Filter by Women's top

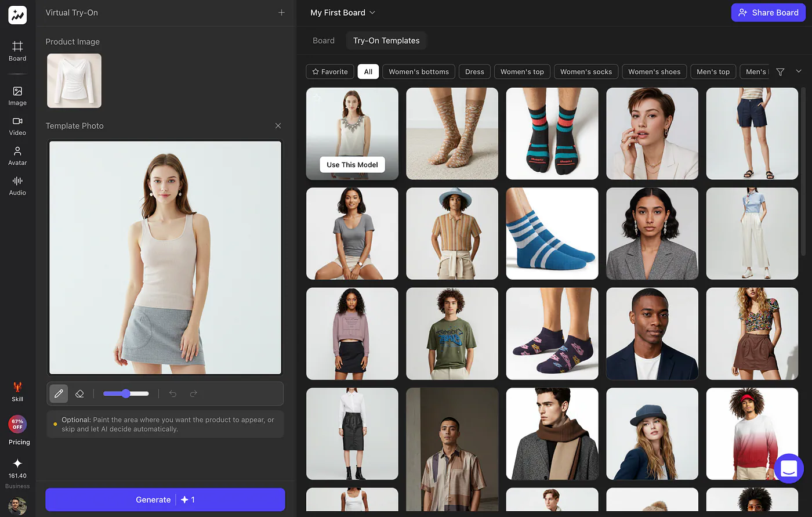click(522, 71)
